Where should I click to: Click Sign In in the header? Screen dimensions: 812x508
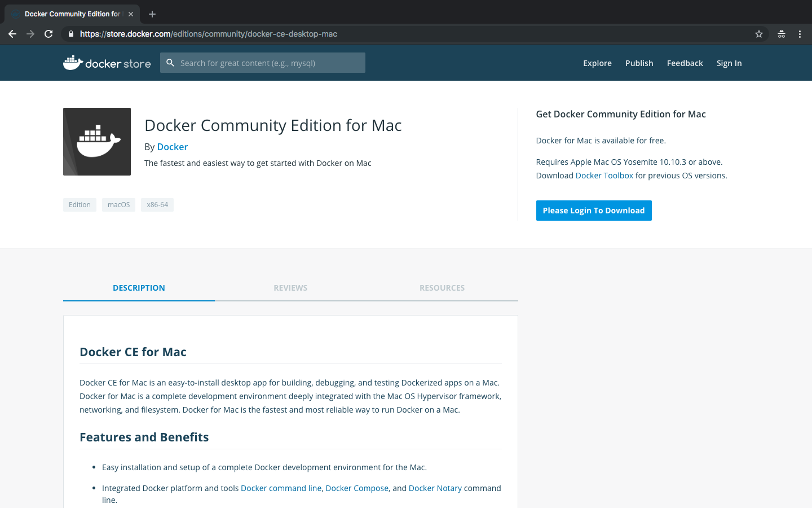click(729, 63)
